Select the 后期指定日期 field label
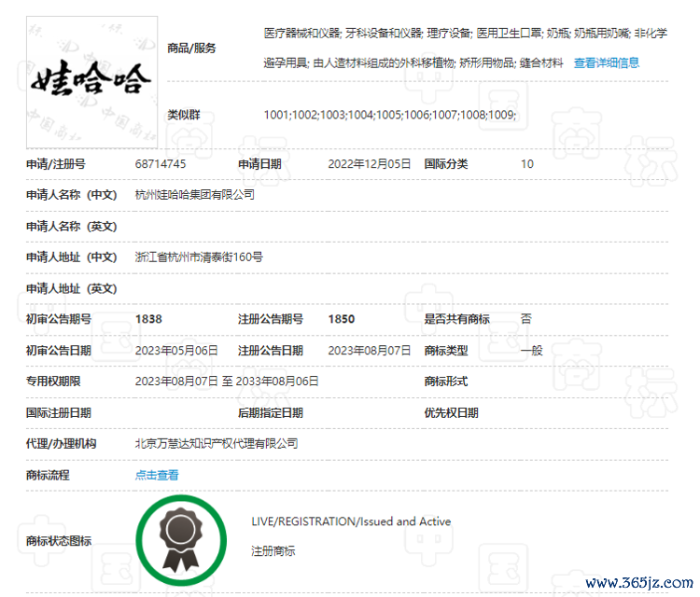 tap(271, 412)
